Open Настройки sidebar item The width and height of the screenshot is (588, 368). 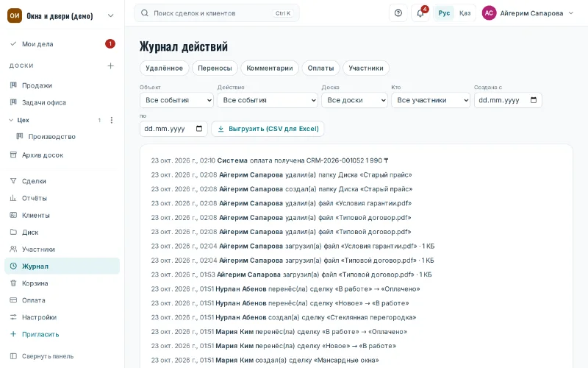tap(62, 317)
